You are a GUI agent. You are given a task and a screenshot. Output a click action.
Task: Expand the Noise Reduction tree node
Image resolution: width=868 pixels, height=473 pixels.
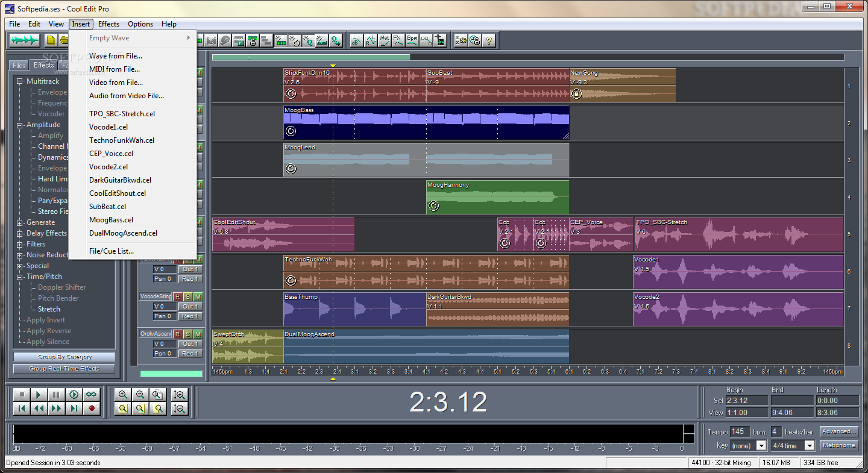(20, 255)
